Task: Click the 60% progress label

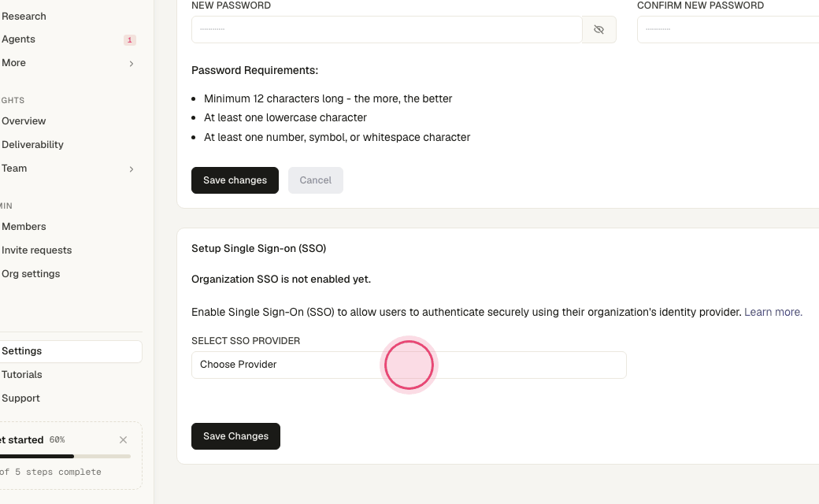Action: pos(57,439)
